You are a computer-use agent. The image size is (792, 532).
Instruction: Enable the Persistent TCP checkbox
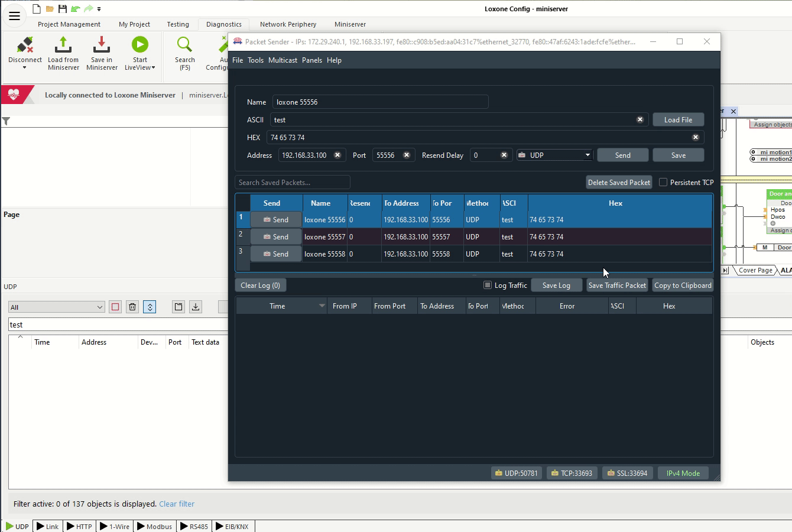point(663,182)
